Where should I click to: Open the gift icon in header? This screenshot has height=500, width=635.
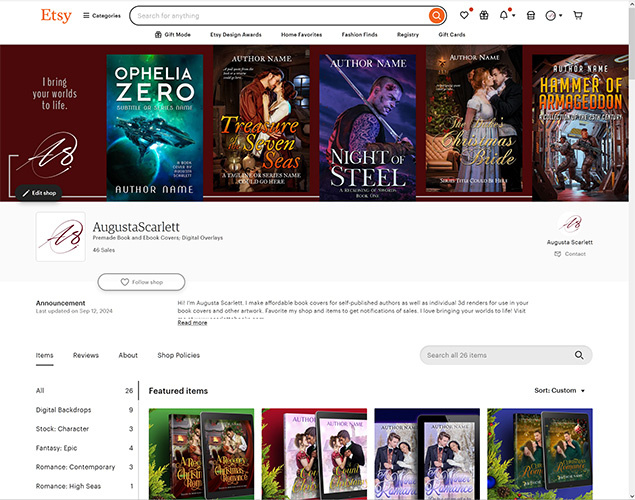coord(484,16)
